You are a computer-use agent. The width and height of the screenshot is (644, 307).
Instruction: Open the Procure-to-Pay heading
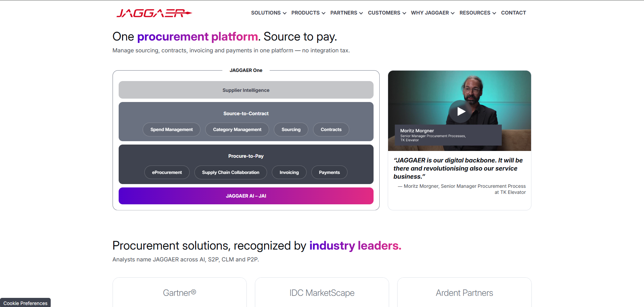(246, 156)
